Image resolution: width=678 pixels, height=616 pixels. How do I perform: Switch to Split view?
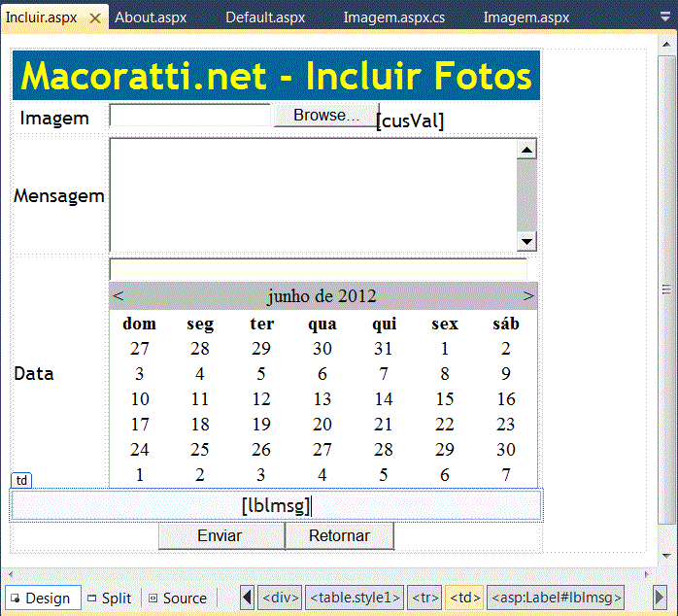point(110,598)
